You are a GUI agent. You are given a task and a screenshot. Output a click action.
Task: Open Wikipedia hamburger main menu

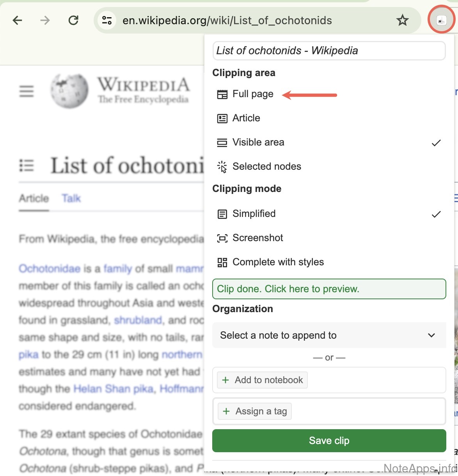tap(27, 91)
